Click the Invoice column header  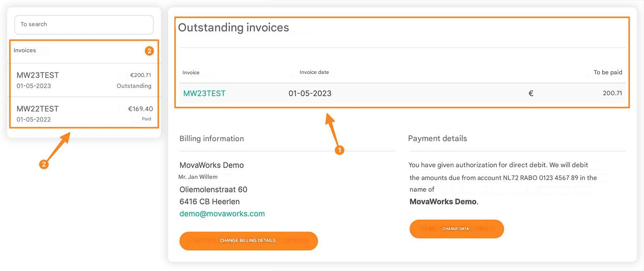point(191,72)
